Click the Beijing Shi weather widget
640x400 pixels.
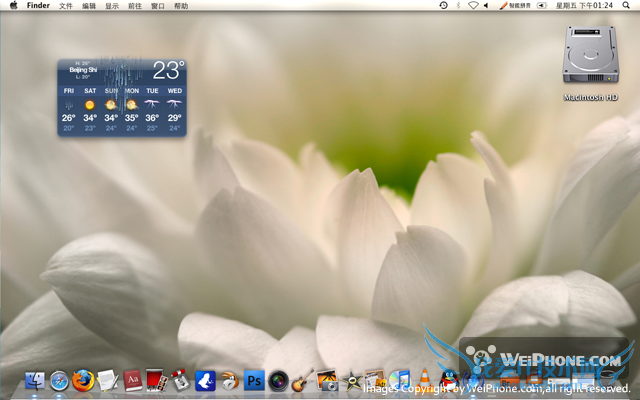[x=121, y=97]
